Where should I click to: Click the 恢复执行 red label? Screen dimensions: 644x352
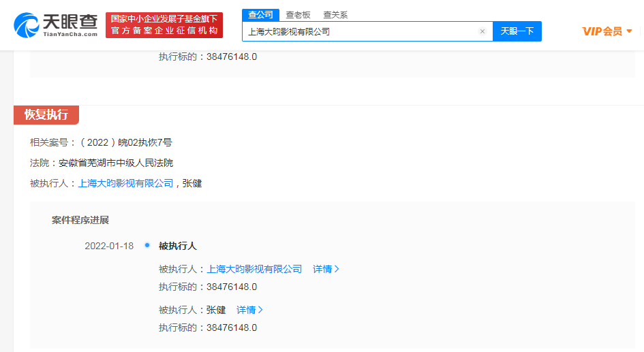point(46,115)
